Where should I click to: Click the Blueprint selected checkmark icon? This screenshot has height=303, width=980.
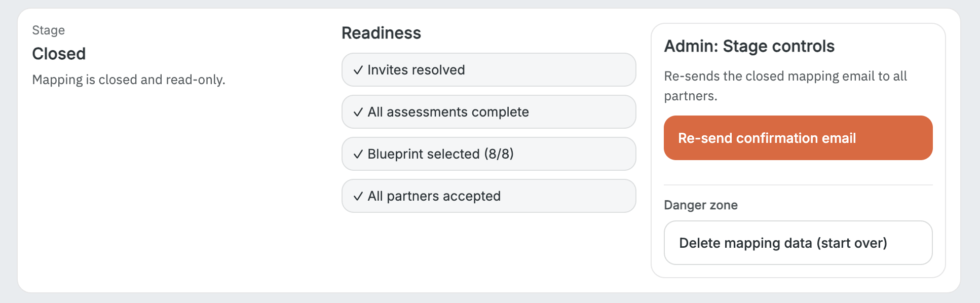(x=358, y=154)
